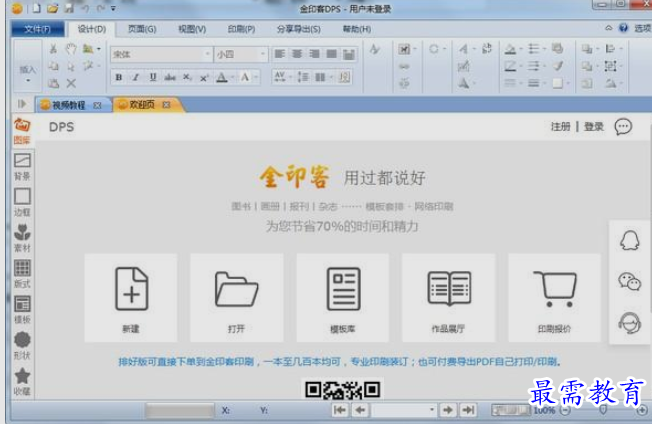This screenshot has width=652, height=424.
Task: Toggle subscript formatting
Action: pyautogui.click(x=187, y=77)
